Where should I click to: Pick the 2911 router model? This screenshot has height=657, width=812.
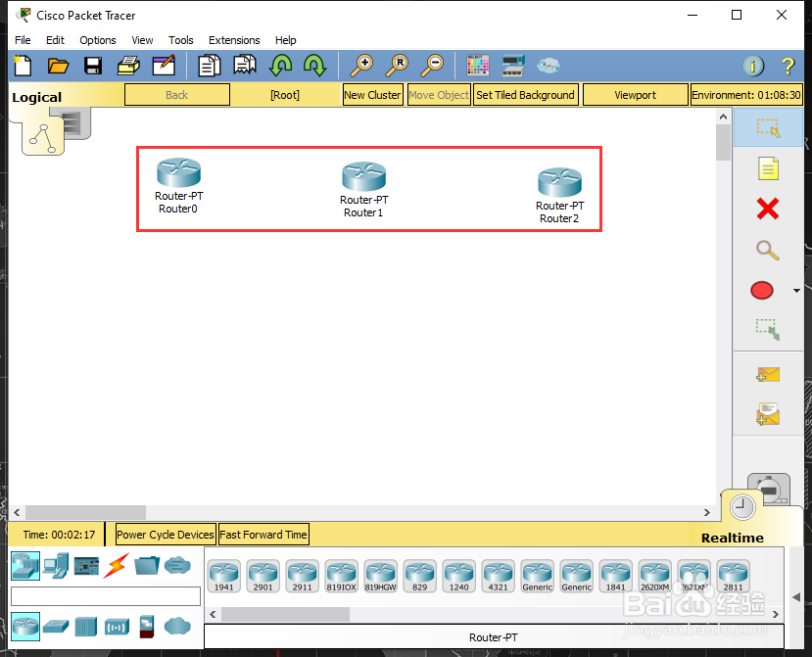tap(303, 576)
